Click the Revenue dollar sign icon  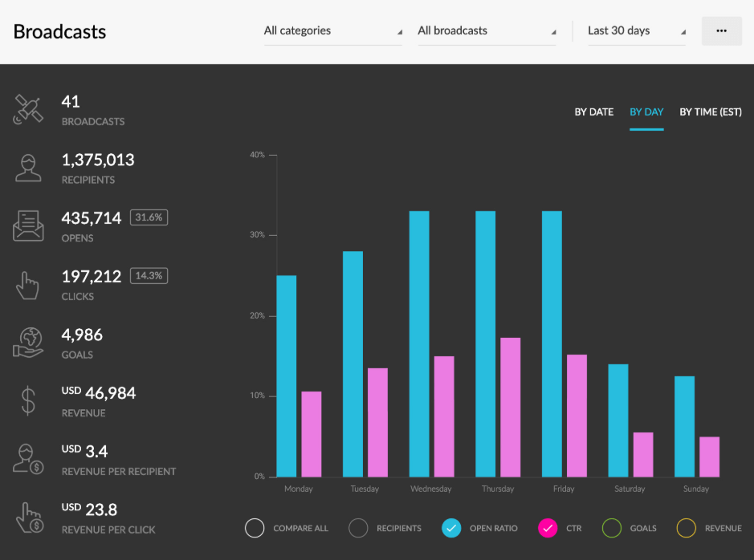(x=28, y=400)
